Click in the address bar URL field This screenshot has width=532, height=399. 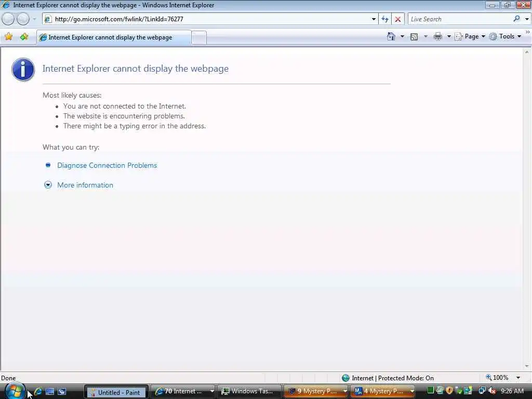210,19
